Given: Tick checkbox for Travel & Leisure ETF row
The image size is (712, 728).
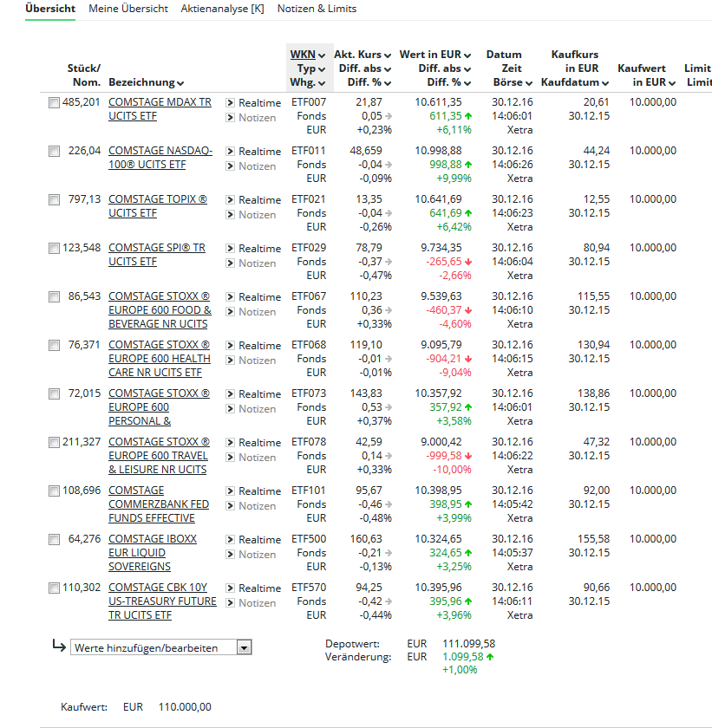Looking at the screenshot, I should [x=55, y=443].
